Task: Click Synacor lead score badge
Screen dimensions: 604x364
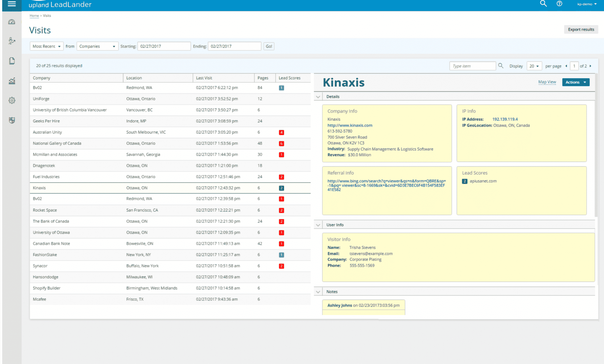Action: pyautogui.click(x=281, y=266)
